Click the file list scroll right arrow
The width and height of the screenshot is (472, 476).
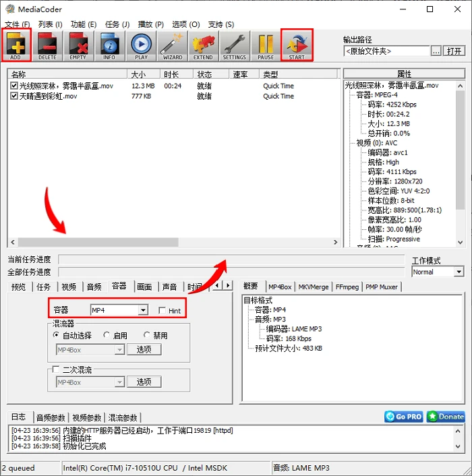pyautogui.click(x=335, y=242)
